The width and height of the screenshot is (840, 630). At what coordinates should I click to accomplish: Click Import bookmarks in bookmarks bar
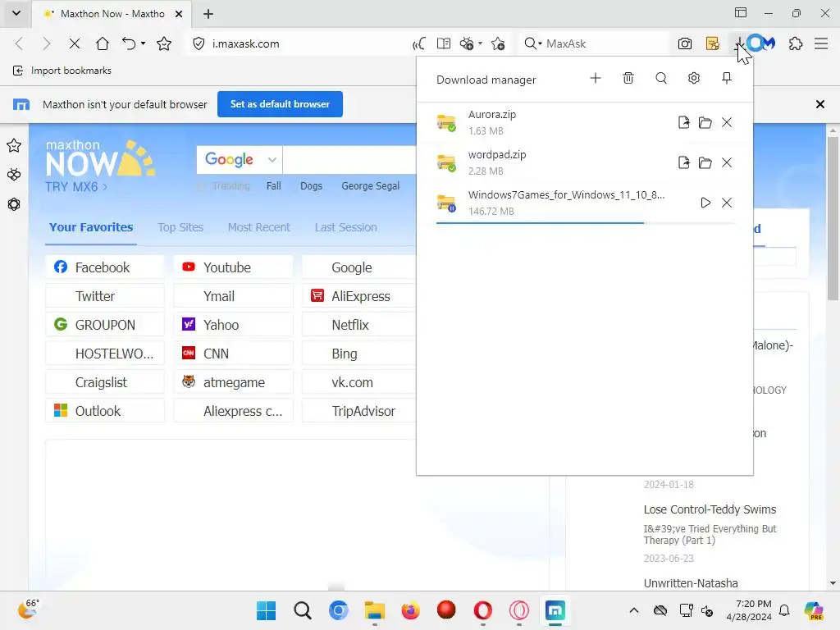coord(62,71)
